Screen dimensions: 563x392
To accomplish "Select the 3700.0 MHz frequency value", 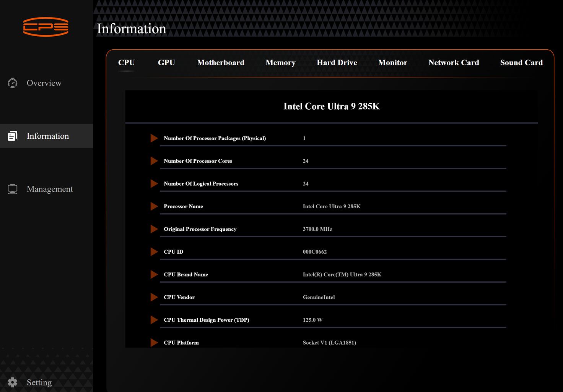I will (x=317, y=229).
